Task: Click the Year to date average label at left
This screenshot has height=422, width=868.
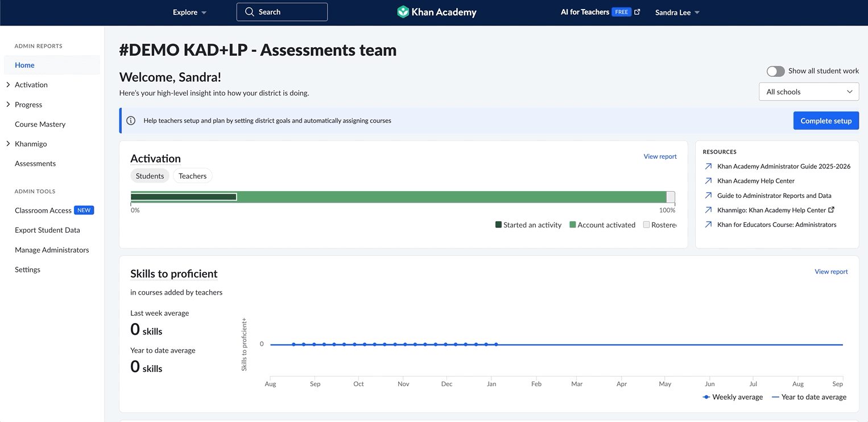Action: [163, 350]
